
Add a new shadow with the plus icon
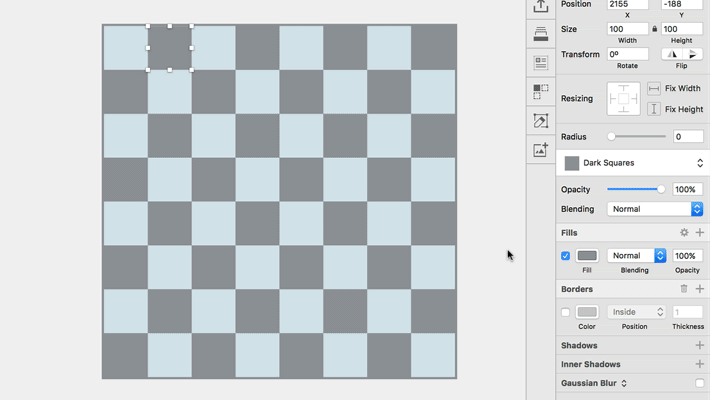pos(699,346)
